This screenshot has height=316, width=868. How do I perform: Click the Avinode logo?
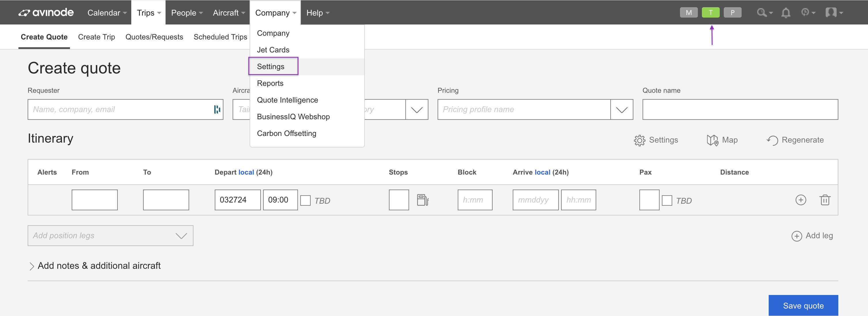[x=46, y=12]
